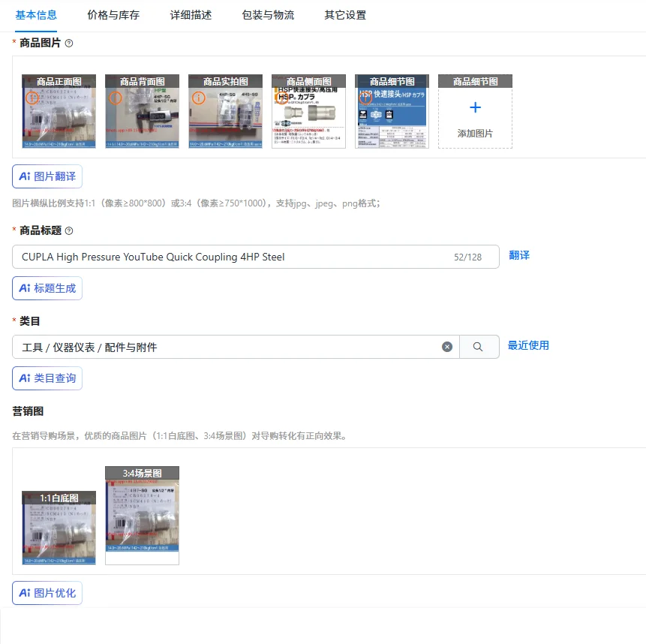Open the 最近使用 categories link
This screenshot has height=644, width=646.
click(528, 346)
